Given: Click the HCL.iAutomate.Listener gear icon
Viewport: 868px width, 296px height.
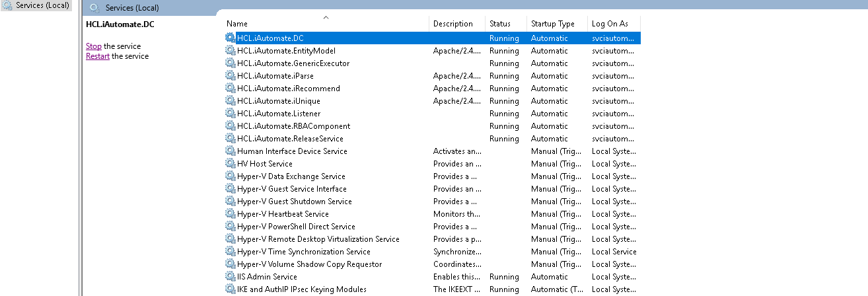Looking at the screenshot, I should 230,114.
